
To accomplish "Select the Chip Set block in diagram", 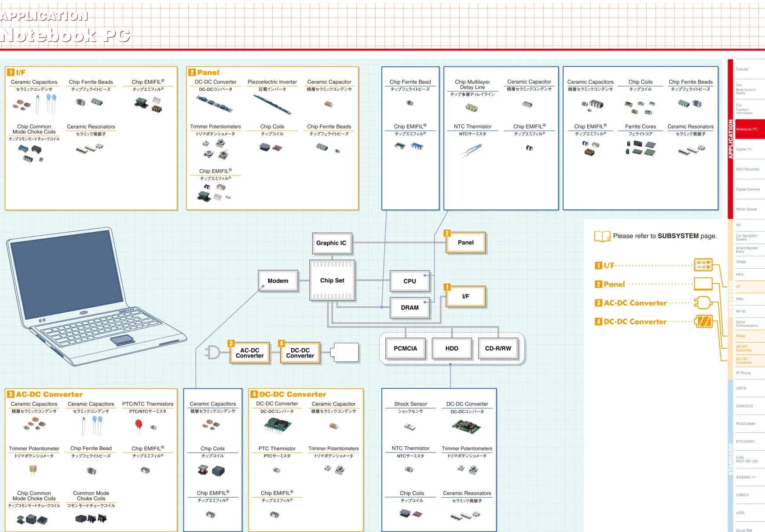I will pyautogui.click(x=332, y=281).
